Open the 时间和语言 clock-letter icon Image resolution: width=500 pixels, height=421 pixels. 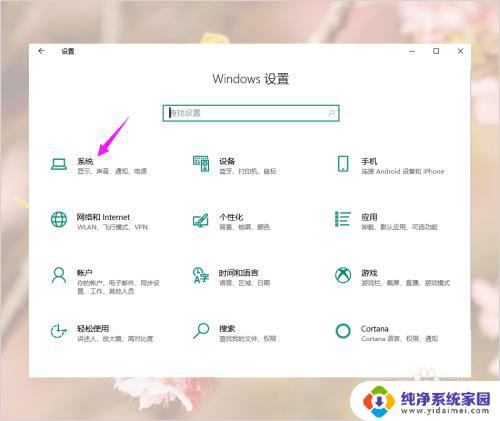pos(201,275)
